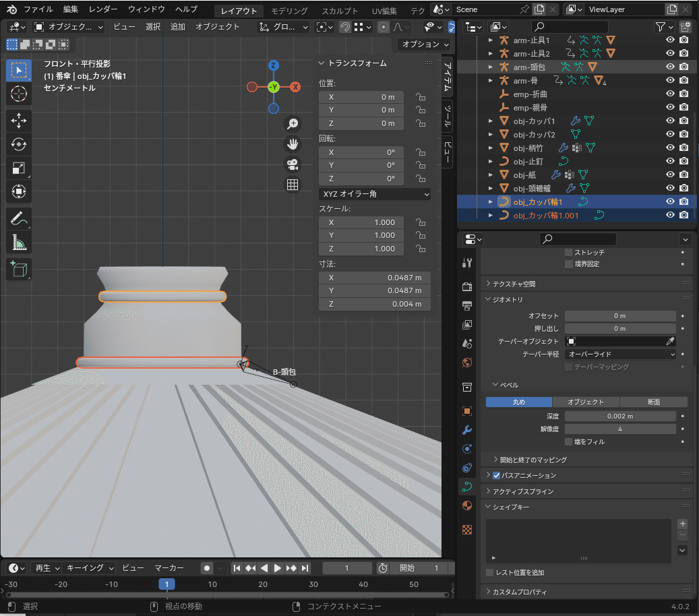Open the ファイル menu
699x616 pixels.
coord(38,9)
